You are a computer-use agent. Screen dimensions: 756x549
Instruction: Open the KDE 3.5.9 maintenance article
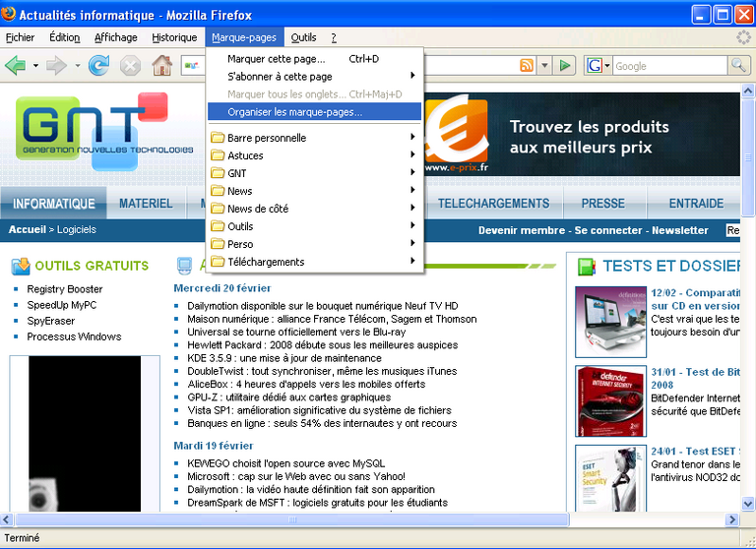283,358
